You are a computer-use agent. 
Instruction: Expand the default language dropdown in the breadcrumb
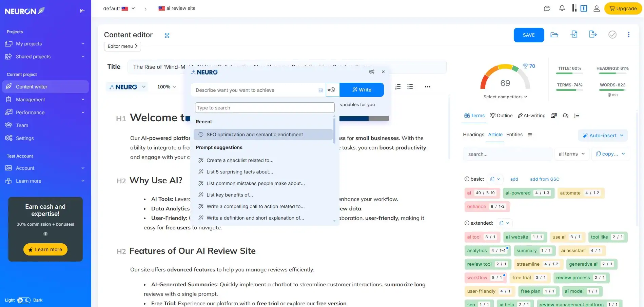pyautogui.click(x=133, y=8)
